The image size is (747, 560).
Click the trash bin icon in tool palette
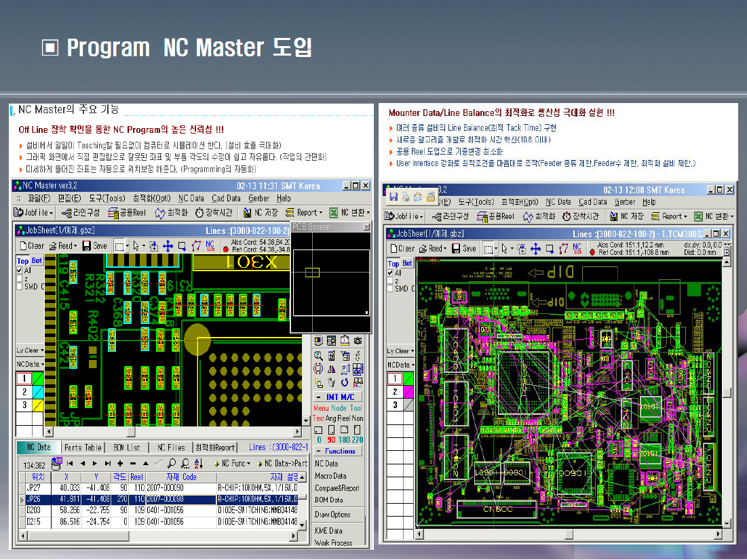pos(332,382)
